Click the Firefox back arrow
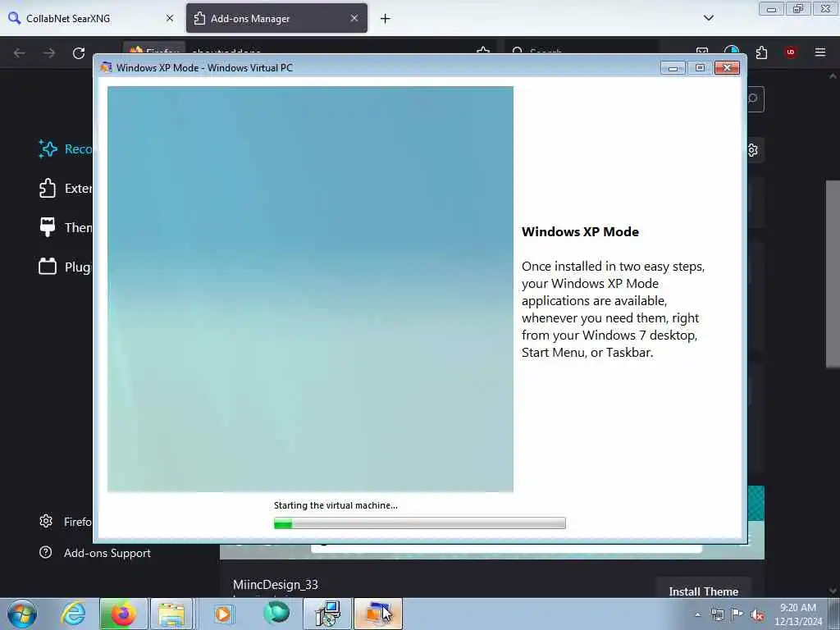840x630 pixels. 20,52
